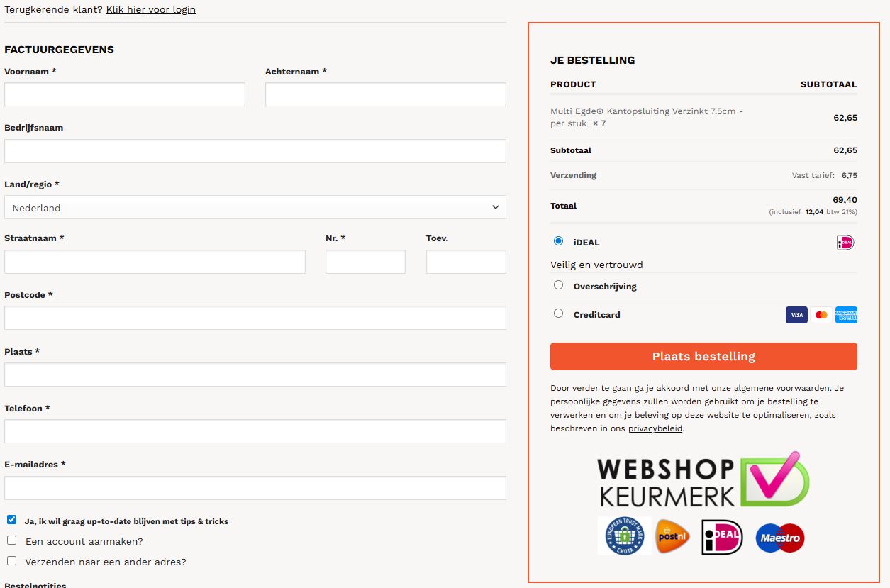The image size is (890, 588).
Task: Click into the Bedrijfsnaam field
Action: 255,151
